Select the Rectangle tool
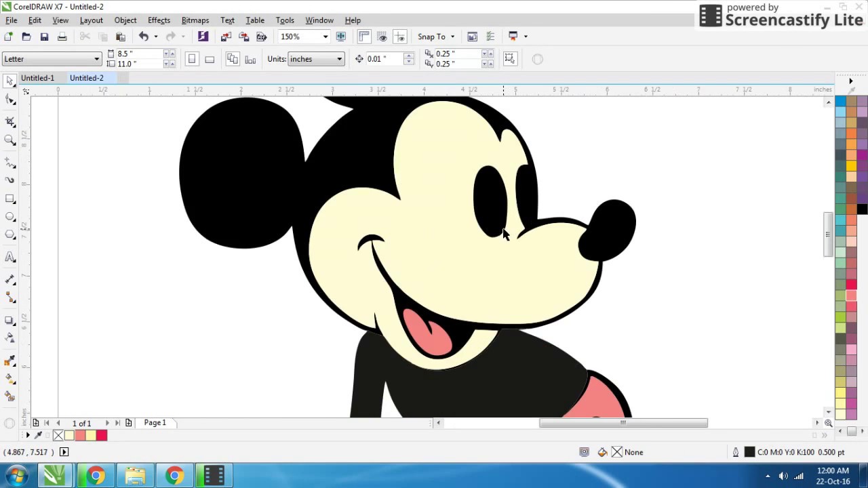This screenshot has width=868, height=488. [10, 199]
